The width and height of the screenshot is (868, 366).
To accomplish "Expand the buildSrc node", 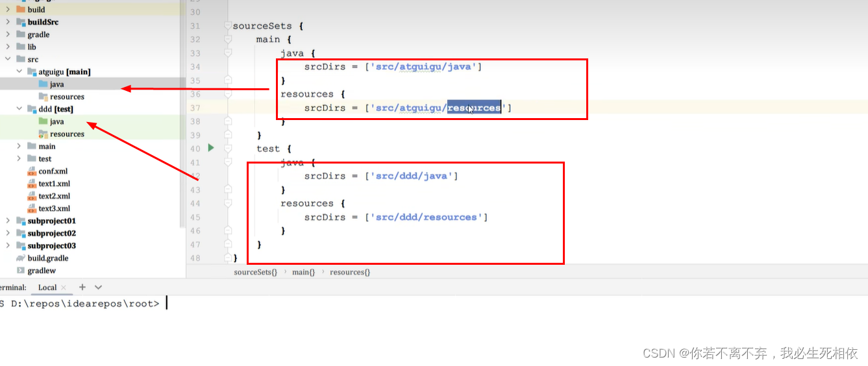I will tap(8, 22).
